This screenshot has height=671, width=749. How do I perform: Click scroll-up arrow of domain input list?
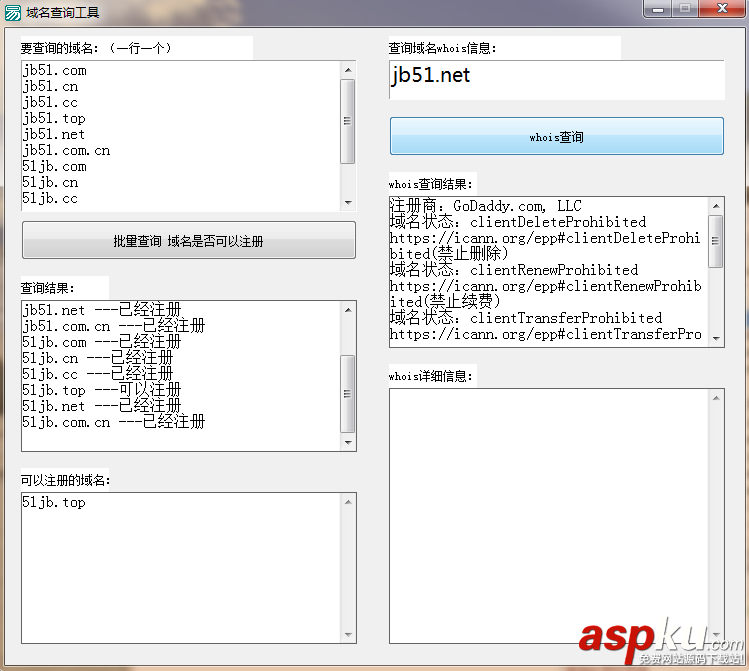click(x=348, y=70)
